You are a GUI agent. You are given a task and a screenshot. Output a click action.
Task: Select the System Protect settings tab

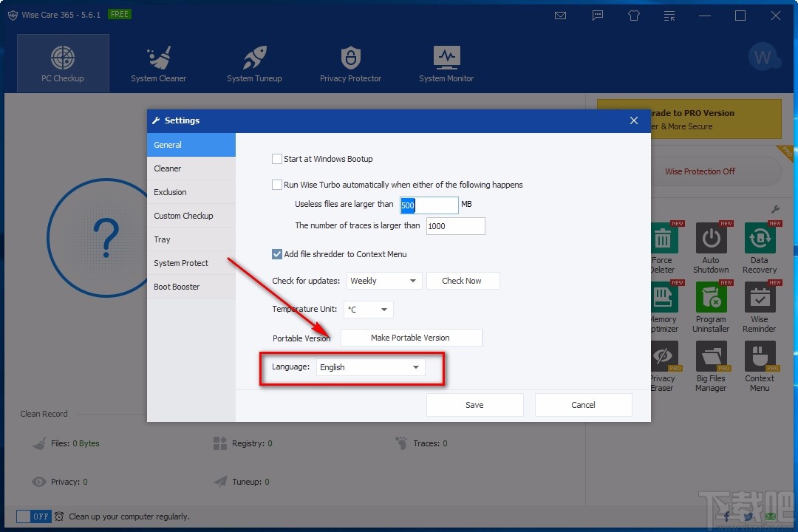point(191,263)
